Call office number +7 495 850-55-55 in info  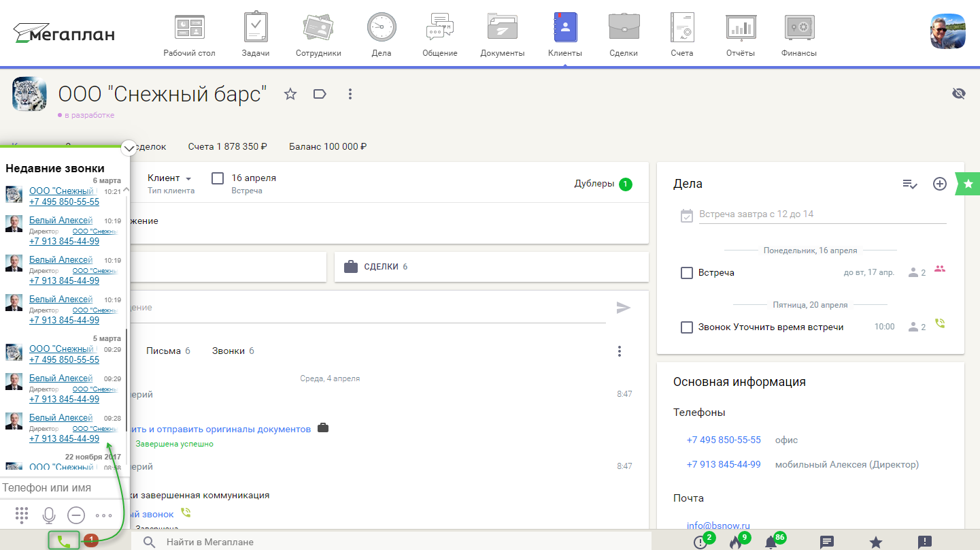pos(724,440)
